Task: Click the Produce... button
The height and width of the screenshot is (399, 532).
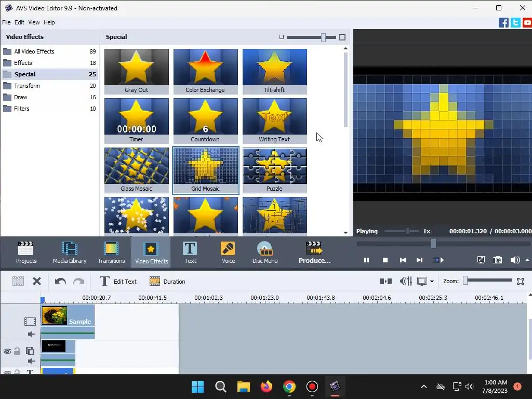Action: coord(314,252)
